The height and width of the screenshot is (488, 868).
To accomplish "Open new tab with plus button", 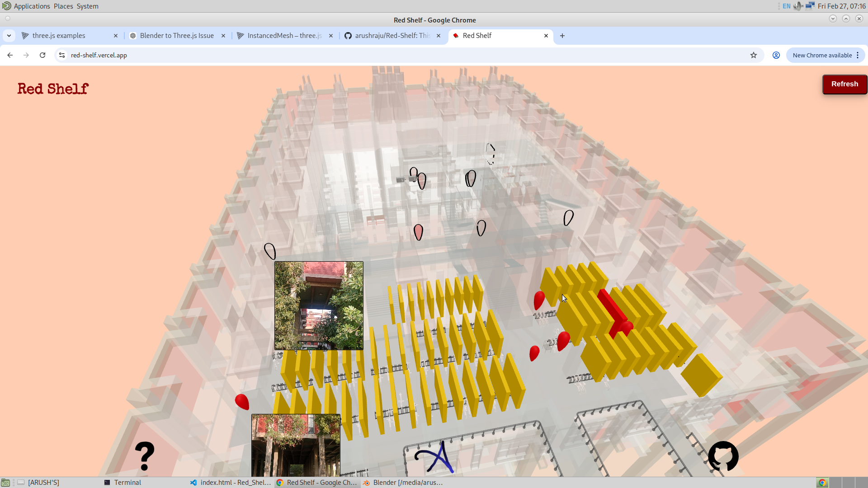I will pos(562,36).
